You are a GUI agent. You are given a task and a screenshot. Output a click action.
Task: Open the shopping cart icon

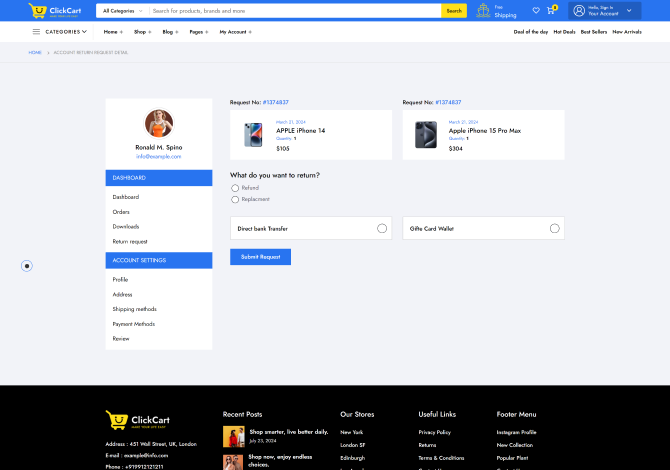click(x=550, y=11)
